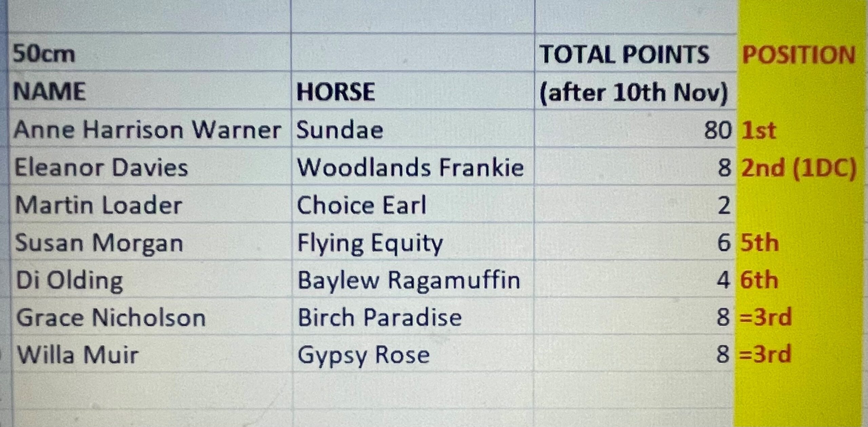
Task: Click the TOTAL POINTS header cell
Action: click(x=636, y=52)
